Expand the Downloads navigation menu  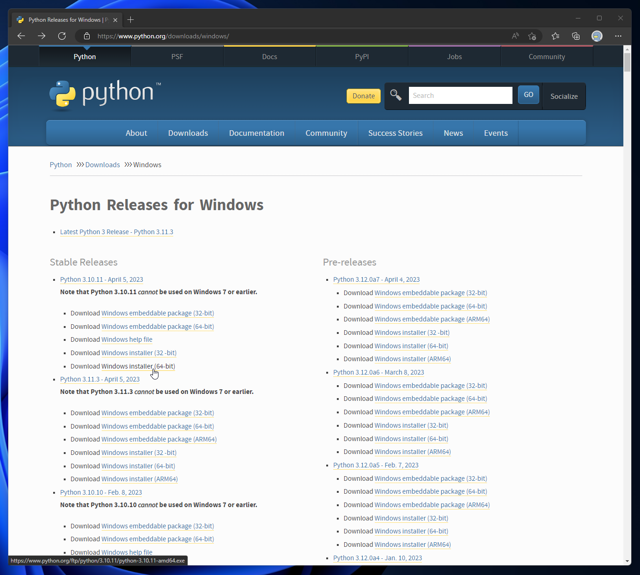(x=188, y=133)
